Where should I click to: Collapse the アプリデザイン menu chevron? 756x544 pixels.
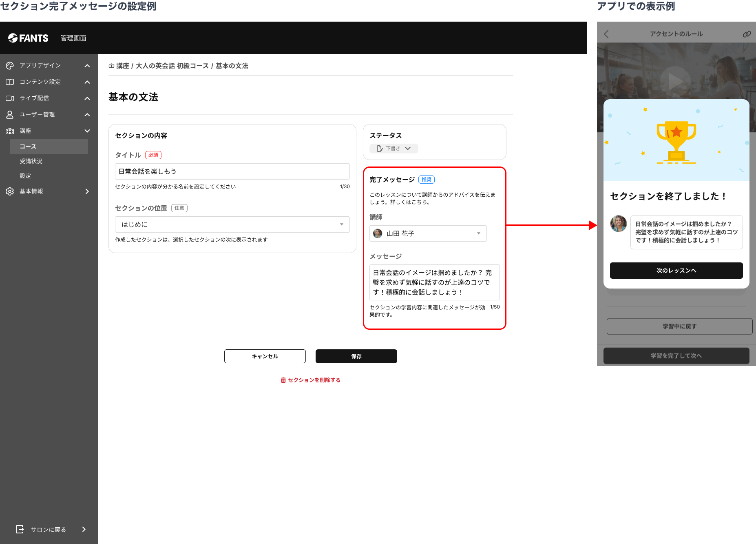(87, 65)
